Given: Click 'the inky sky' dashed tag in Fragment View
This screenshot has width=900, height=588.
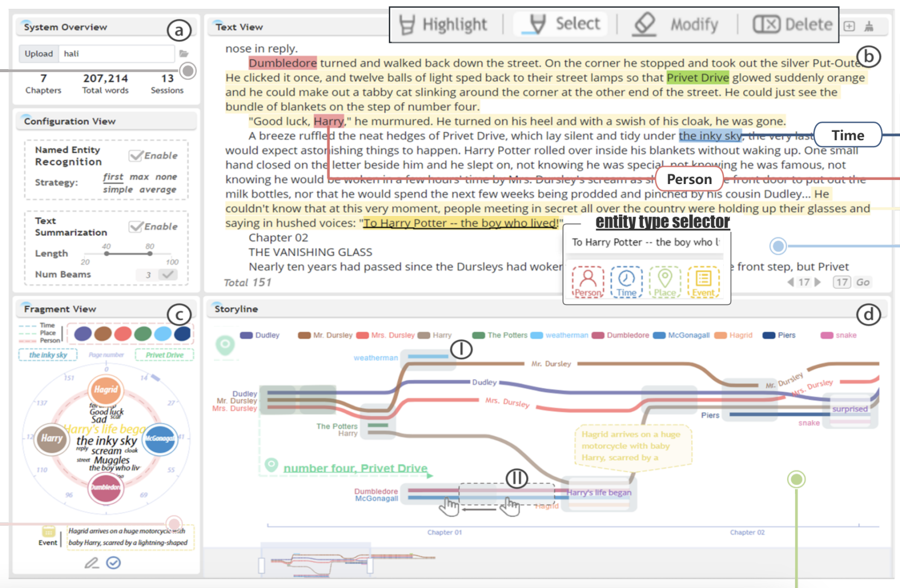Looking at the screenshot, I should point(48,355).
